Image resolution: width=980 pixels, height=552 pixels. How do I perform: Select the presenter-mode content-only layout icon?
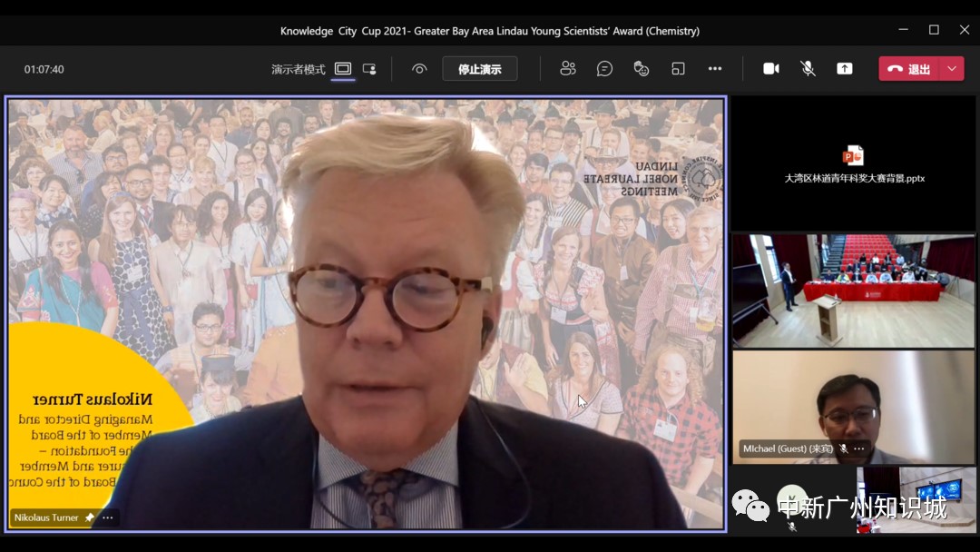[342, 69]
